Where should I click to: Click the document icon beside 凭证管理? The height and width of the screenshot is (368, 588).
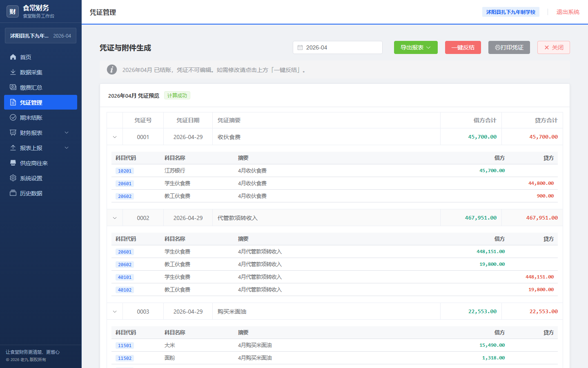(13, 102)
